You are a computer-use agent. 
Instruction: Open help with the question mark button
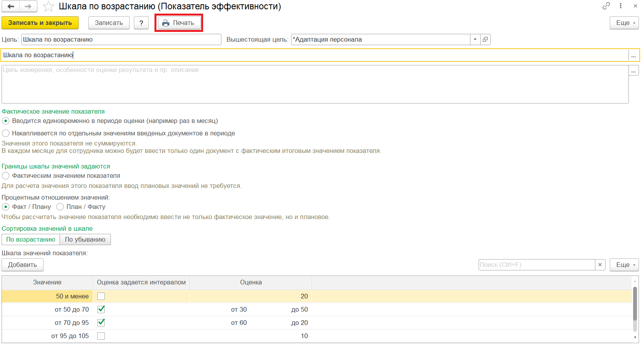pos(141,23)
